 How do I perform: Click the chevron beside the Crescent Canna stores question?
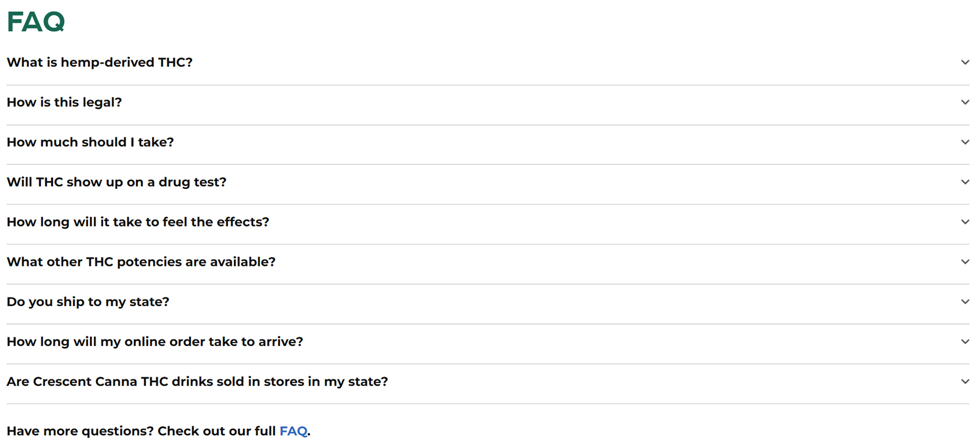(x=965, y=382)
